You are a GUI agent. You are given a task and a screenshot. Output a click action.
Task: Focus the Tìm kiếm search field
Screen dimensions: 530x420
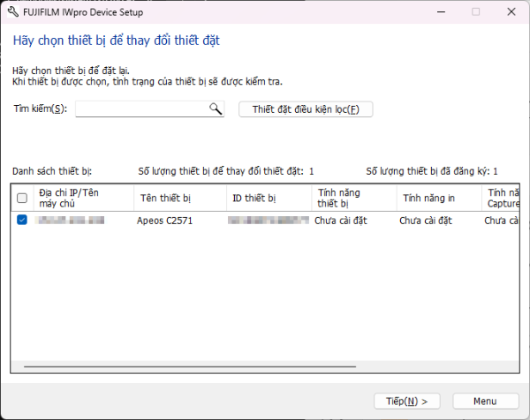pos(150,109)
